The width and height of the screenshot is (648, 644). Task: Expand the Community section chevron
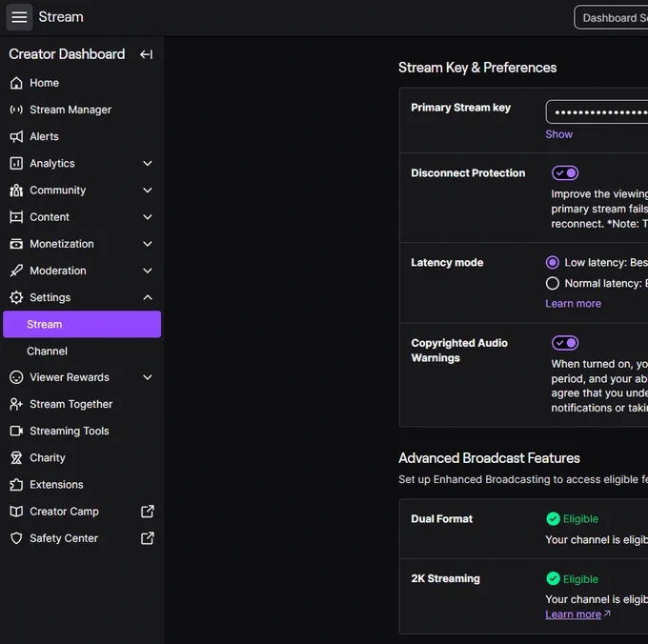148,191
